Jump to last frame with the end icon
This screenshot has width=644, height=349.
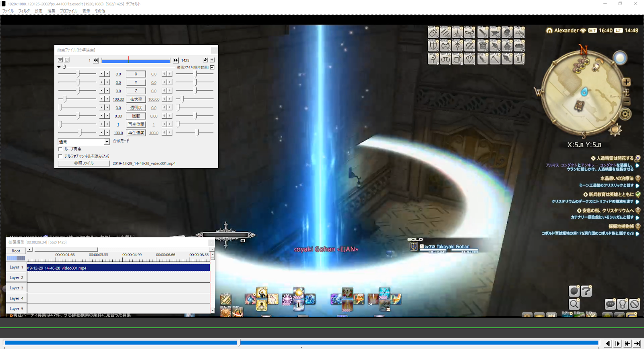637,343
